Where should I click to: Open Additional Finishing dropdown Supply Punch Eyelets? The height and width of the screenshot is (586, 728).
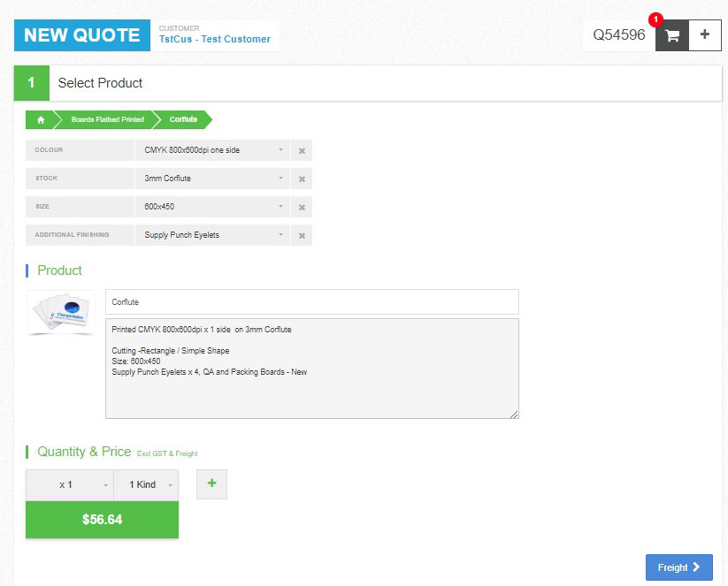pos(212,235)
